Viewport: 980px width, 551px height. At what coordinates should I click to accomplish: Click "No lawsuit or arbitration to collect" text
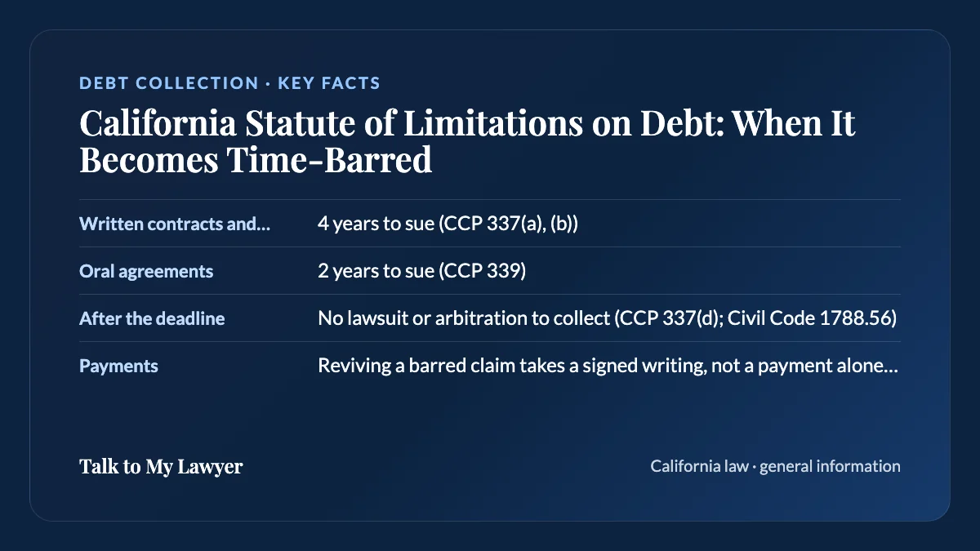pyautogui.click(x=463, y=318)
